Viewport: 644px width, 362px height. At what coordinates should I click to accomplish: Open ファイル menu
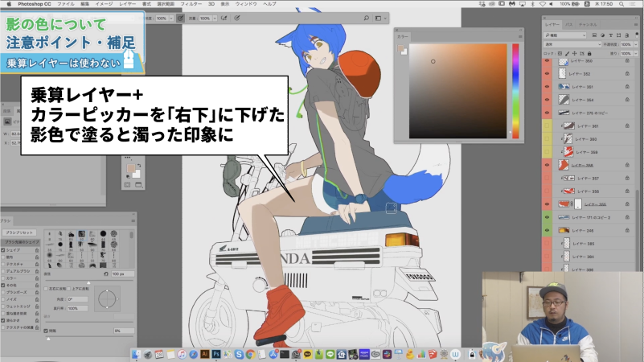coord(66,4)
